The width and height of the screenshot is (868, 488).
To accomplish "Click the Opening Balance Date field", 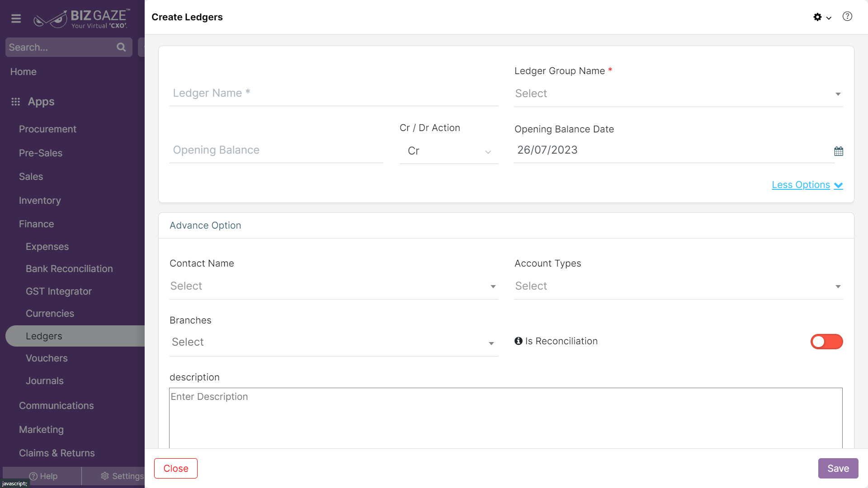I will click(x=674, y=150).
